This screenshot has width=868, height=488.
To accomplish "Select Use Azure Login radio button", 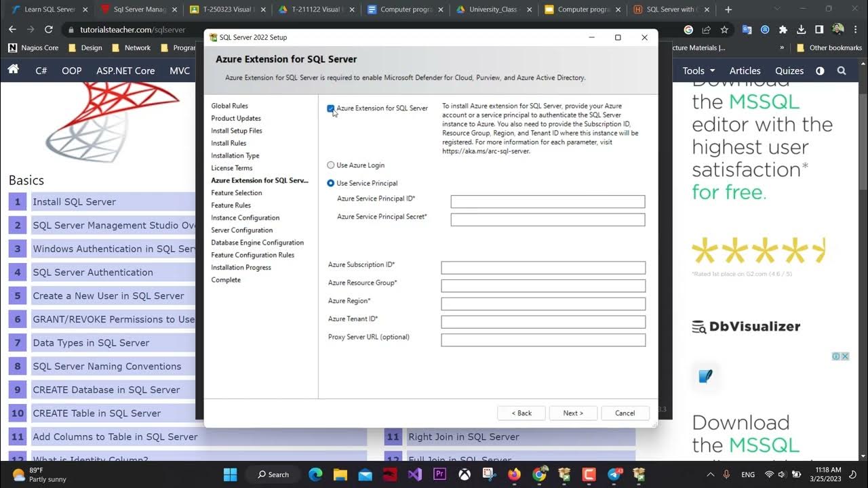I will click(331, 165).
